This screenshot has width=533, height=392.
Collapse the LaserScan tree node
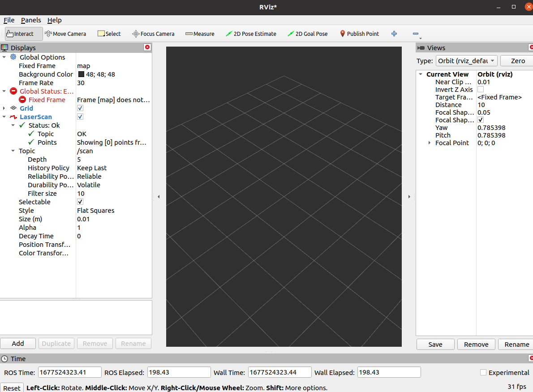(x=4, y=116)
